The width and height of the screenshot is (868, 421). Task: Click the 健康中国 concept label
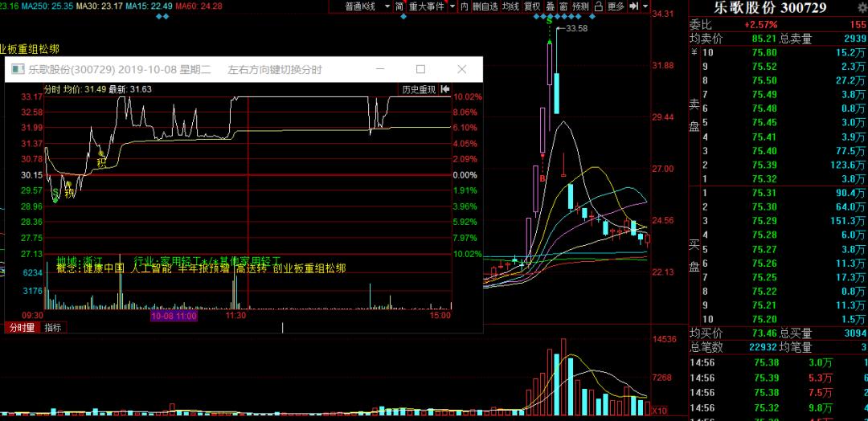[104, 268]
